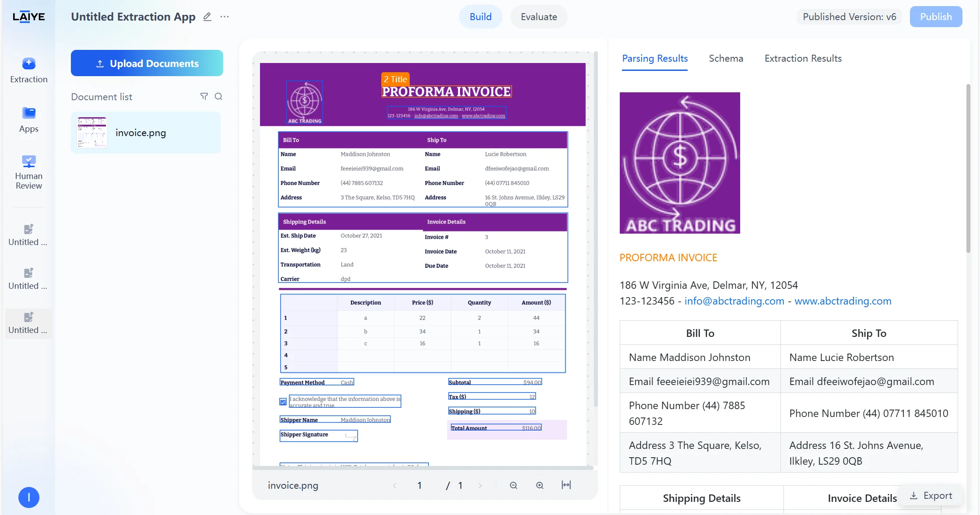
Task: Click 'Name Lucie Robertson' cell
Action: (869, 357)
